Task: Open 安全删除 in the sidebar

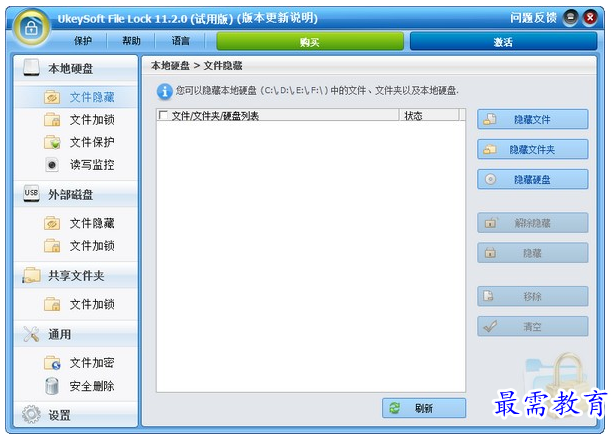Action: (92, 386)
